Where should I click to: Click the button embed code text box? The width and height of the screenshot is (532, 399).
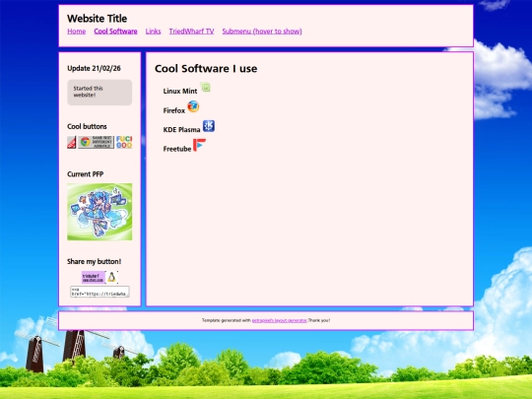(x=100, y=292)
